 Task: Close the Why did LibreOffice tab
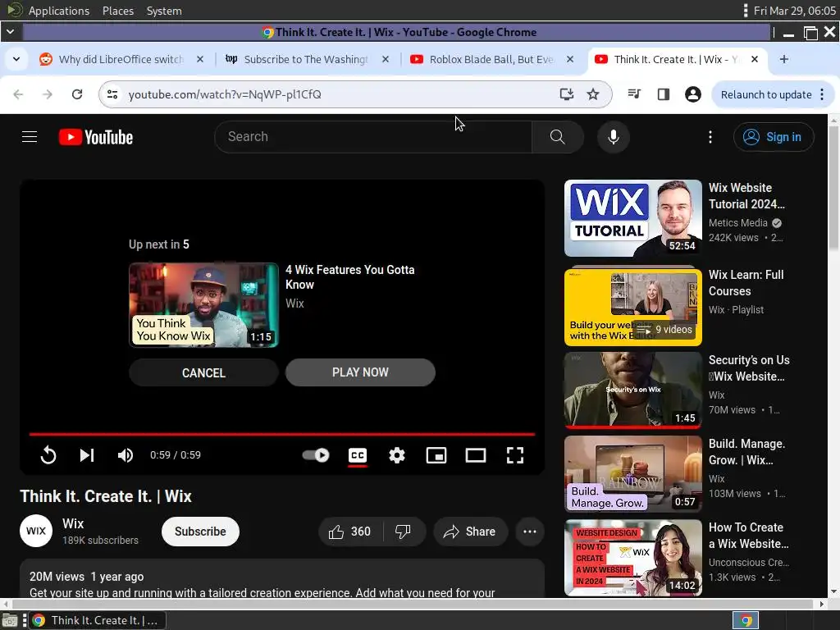tap(200, 59)
